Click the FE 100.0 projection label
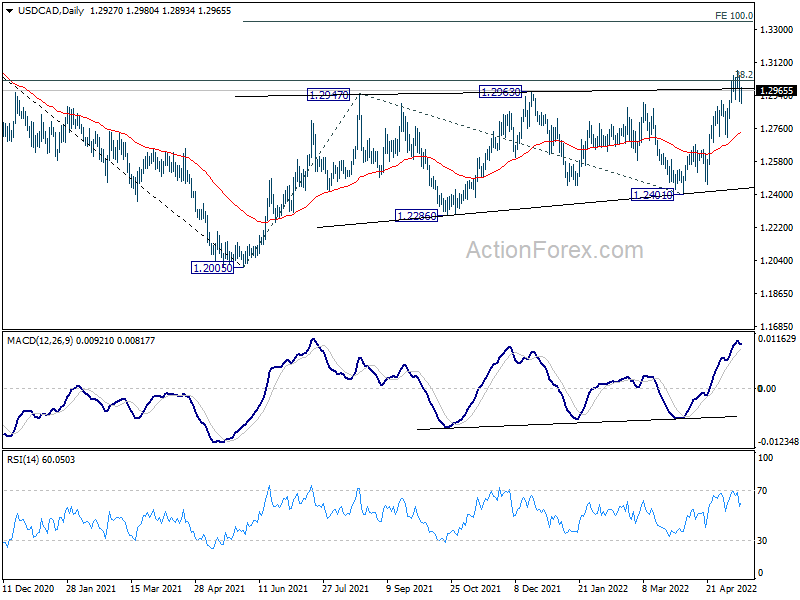Screen dimensions: 800x600 point(733,16)
